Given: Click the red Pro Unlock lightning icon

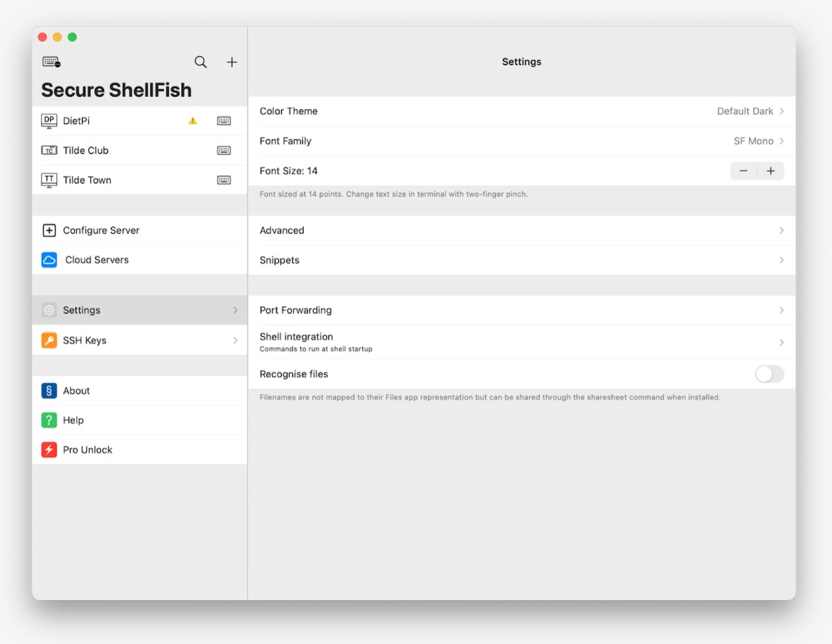Looking at the screenshot, I should pos(49,450).
